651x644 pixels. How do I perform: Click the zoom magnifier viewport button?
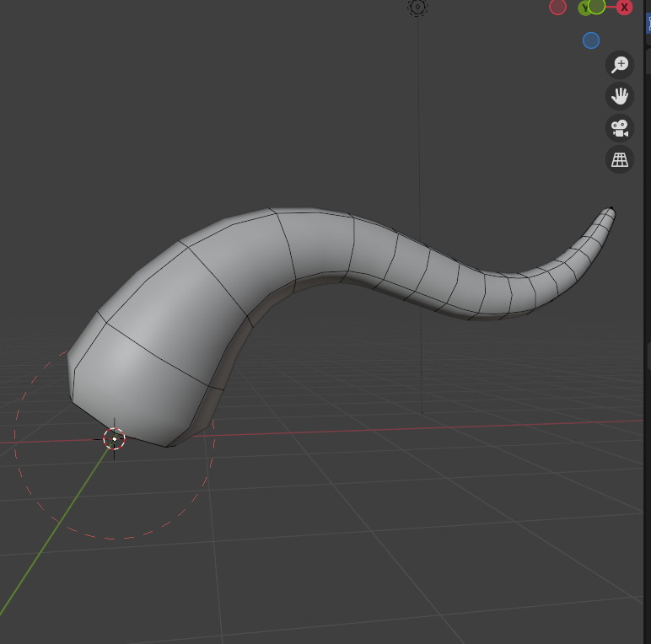click(x=620, y=65)
